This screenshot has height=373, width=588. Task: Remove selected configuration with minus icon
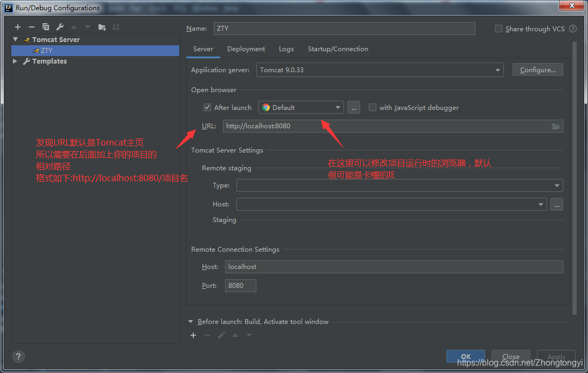(31, 27)
